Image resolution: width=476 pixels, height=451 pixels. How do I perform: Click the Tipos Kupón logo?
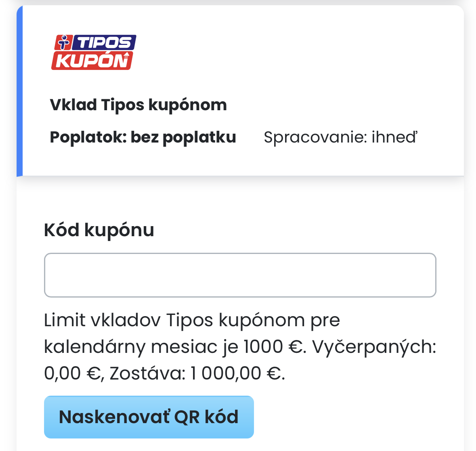(93, 52)
